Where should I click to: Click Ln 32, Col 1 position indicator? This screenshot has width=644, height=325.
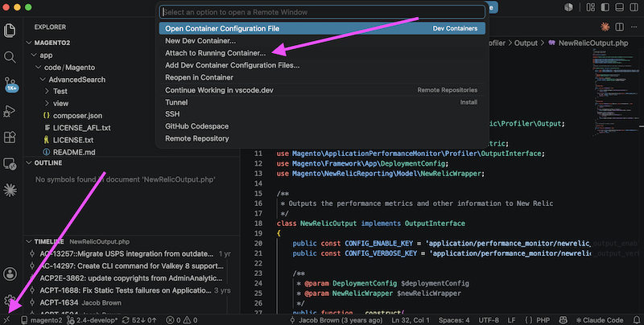(x=411, y=319)
